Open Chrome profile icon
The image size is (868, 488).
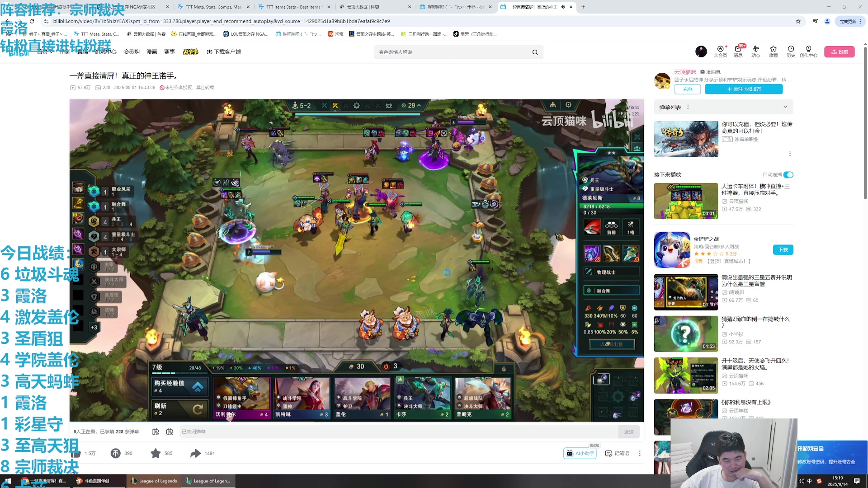[x=827, y=21]
